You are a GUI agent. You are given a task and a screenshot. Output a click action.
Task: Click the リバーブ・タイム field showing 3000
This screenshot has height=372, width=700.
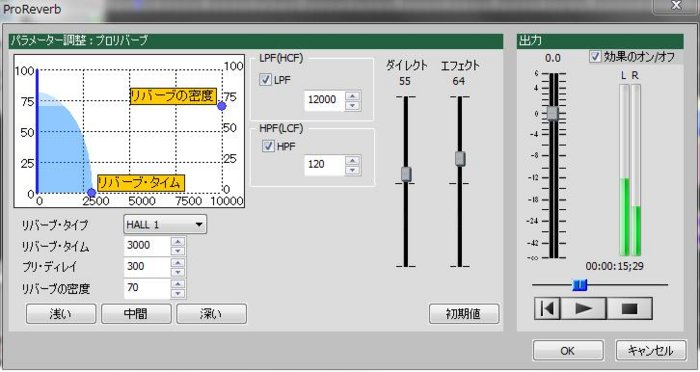[x=148, y=246]
